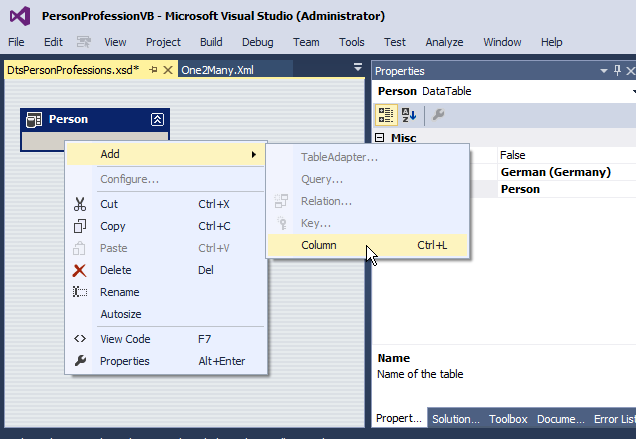Click the Rename icon in context menu
Screen dimensions: 636x439
click(80, 292)
